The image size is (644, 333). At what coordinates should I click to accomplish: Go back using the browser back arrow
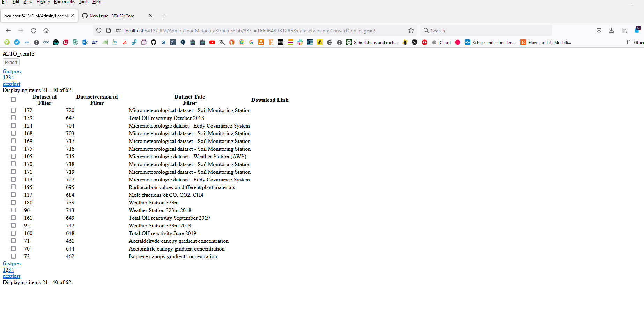pyautogui.click(x=8, y=31)
